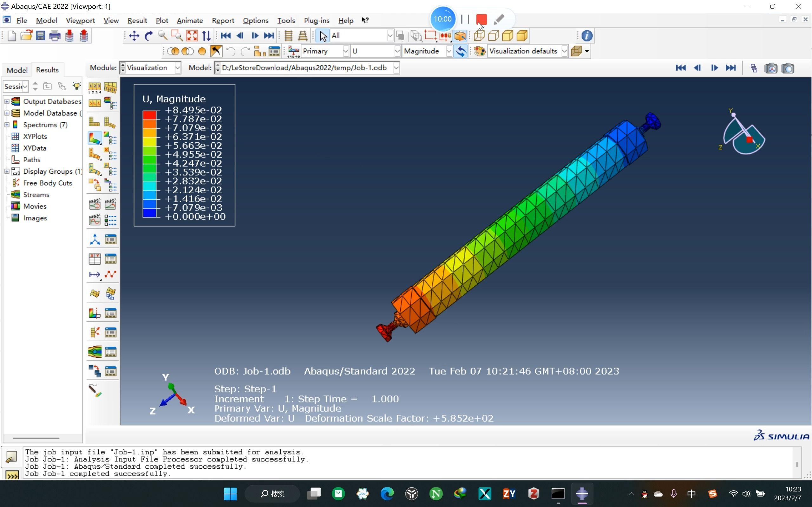Click the Auto-Fit View icon
812x507 pixels.
pos(192,35)
